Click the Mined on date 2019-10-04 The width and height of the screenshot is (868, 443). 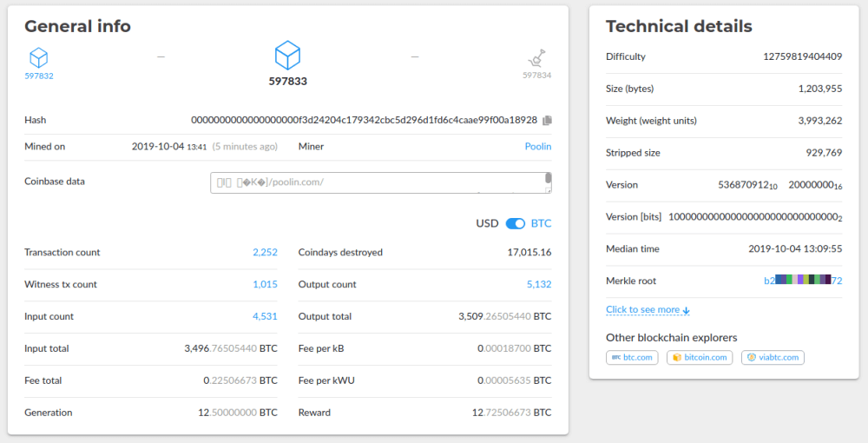(158, 146)
